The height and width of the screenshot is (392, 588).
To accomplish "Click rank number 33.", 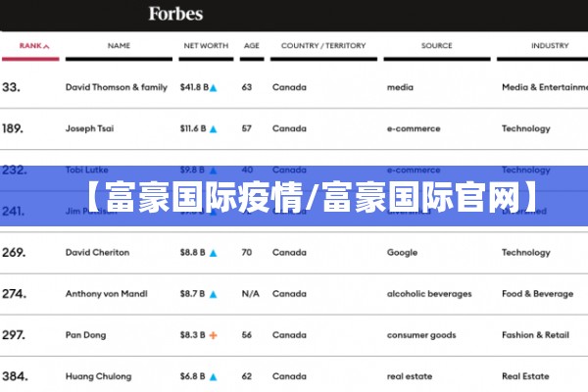I will pyautogui.click(x=11, y=87).
